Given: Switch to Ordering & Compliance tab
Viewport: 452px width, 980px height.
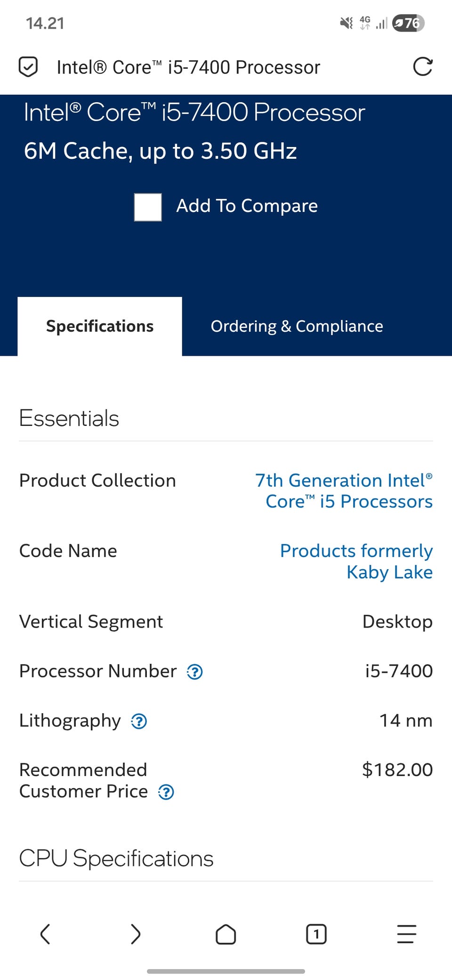Looking at the screenshot, I should coord(297,326).
